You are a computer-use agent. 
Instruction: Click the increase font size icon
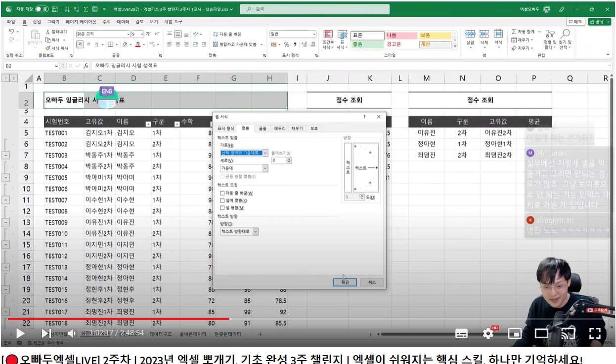(148, 34)
